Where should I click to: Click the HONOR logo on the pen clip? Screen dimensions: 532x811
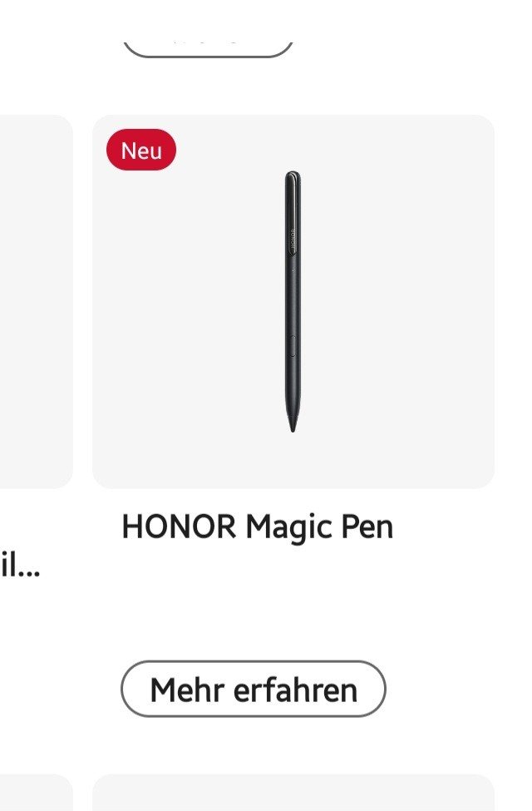tap(291, 240)
